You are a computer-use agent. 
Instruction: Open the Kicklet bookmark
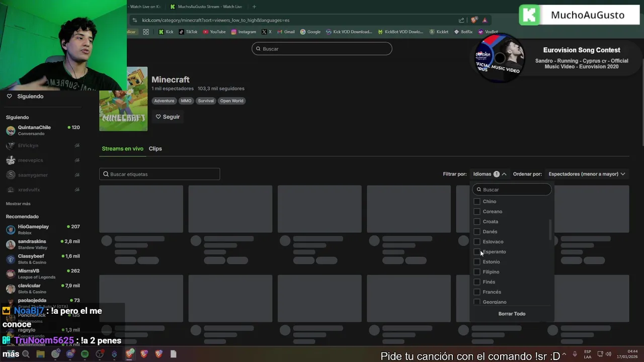(439, 32)
